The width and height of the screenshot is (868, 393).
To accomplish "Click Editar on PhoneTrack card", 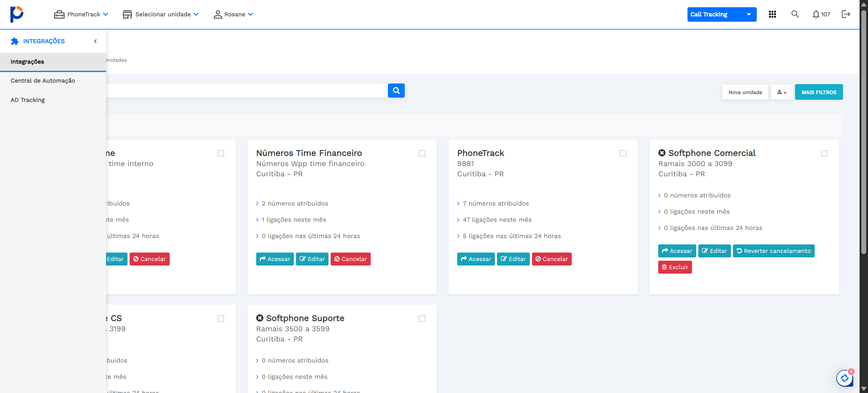I will pyautogui.click(x=513, y=259).
